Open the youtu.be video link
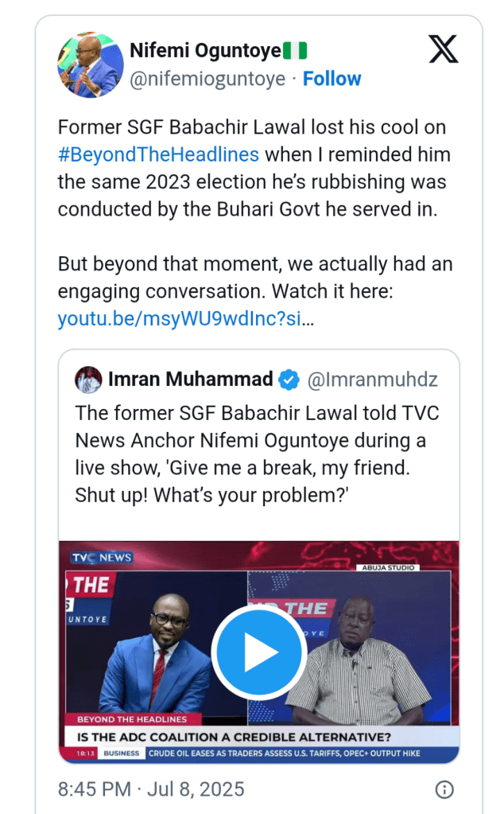The image size is (504, 814). coord(185,319)
